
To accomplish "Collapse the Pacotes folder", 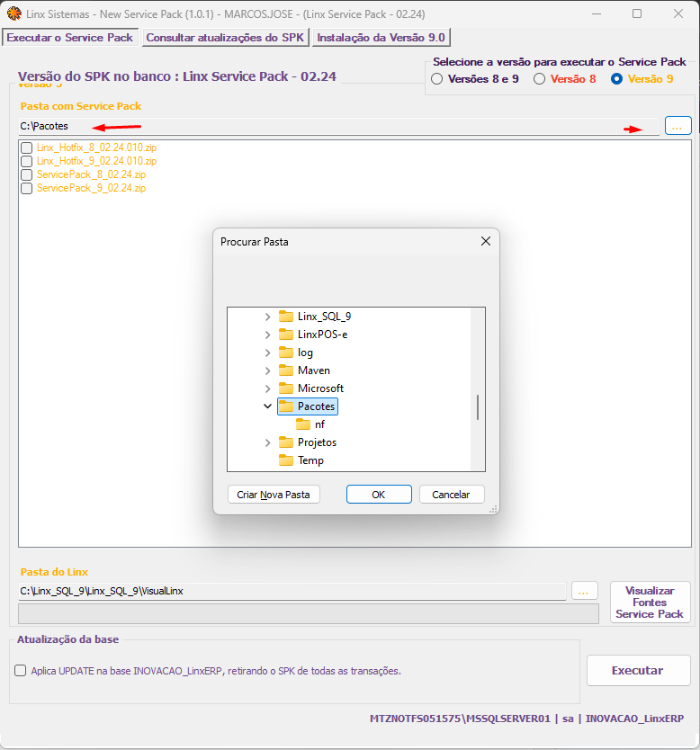I will coord(267,406).
